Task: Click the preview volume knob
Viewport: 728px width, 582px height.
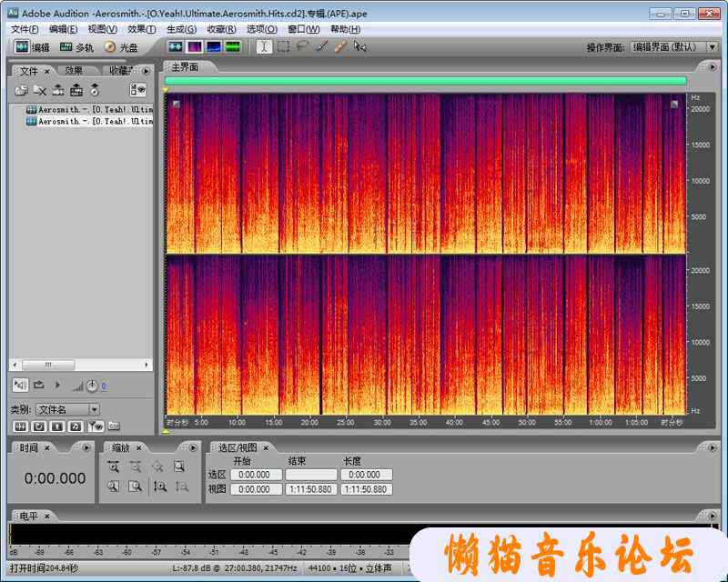Action: [92, 386]
